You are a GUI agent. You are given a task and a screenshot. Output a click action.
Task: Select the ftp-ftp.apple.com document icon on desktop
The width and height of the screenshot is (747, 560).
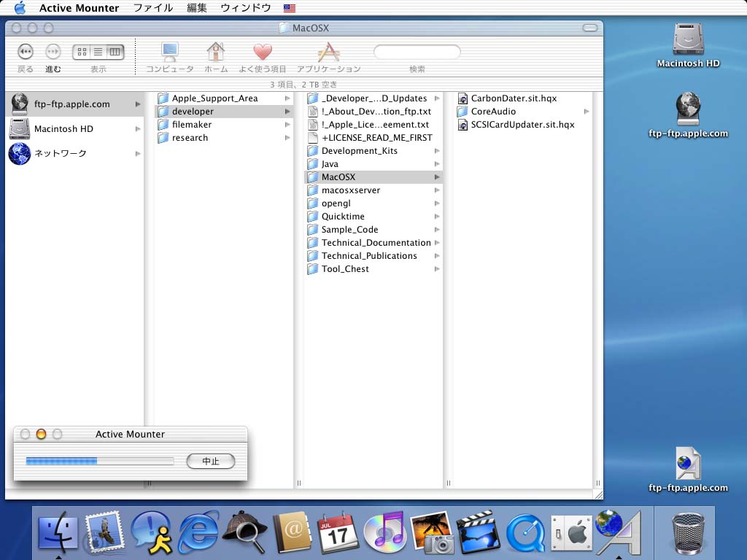(x=688, y=470)
